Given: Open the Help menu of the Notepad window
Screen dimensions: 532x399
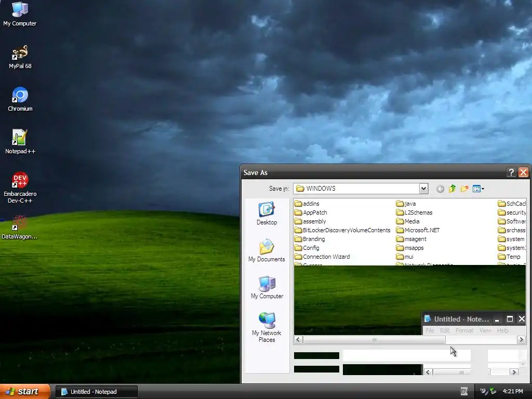Looking at the screenshot, I should pos(502,330).
